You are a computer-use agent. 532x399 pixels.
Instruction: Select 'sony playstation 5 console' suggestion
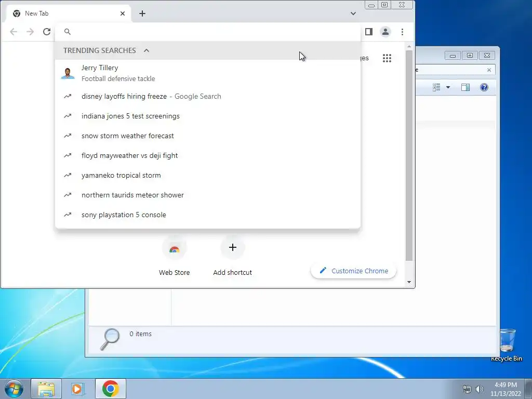tap(208, 215)
